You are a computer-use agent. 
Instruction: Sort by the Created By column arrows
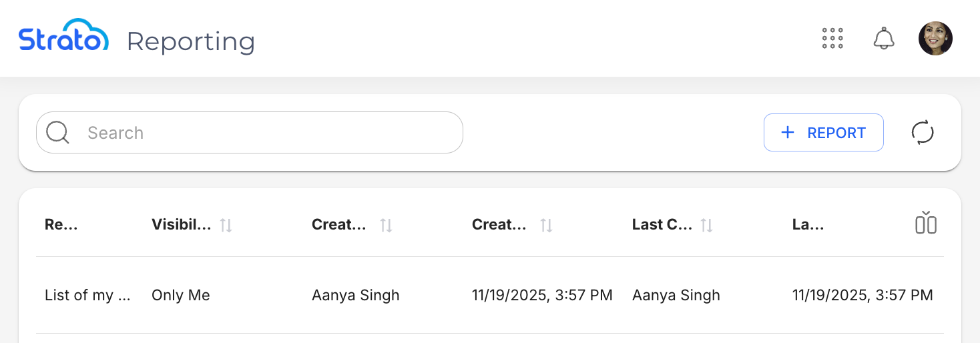pos(386,225)
